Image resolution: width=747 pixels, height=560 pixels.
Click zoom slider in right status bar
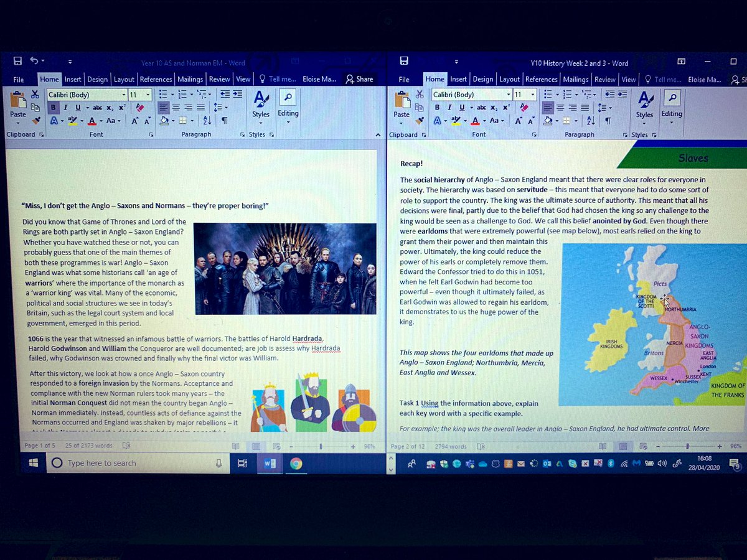click(x=687, y=446)
